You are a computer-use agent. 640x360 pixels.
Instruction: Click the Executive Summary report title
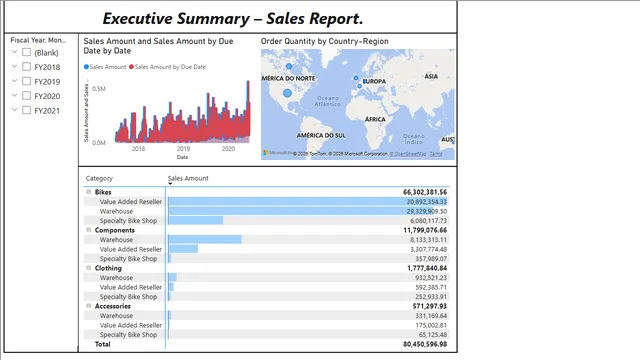coord(233,18)
